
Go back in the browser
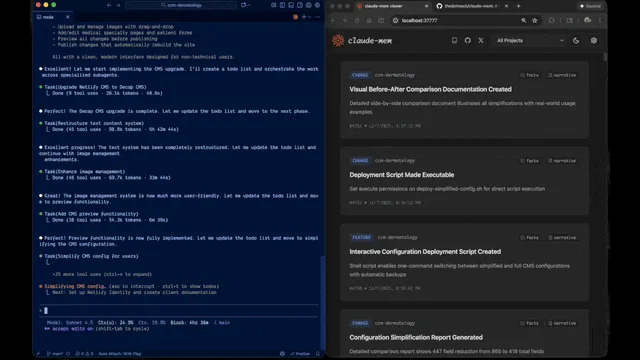click(333, 20)
